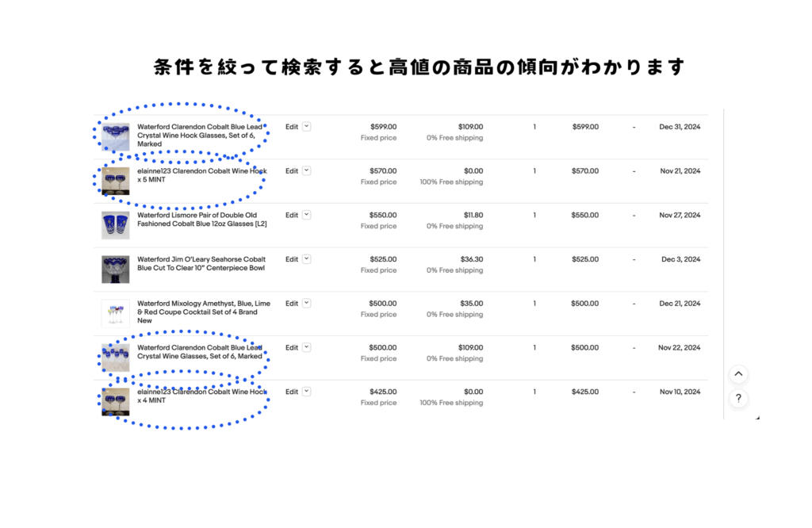Viewport: 812px width, 528px height.
Task: Select date Nov 21, 2024
Action: (x=680, y=170)
